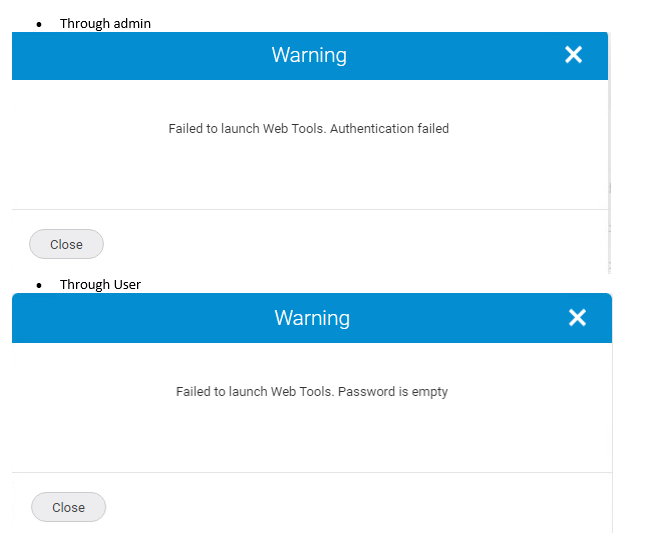
Task: Click the divider line above second Close button
Action: [312, 472]
